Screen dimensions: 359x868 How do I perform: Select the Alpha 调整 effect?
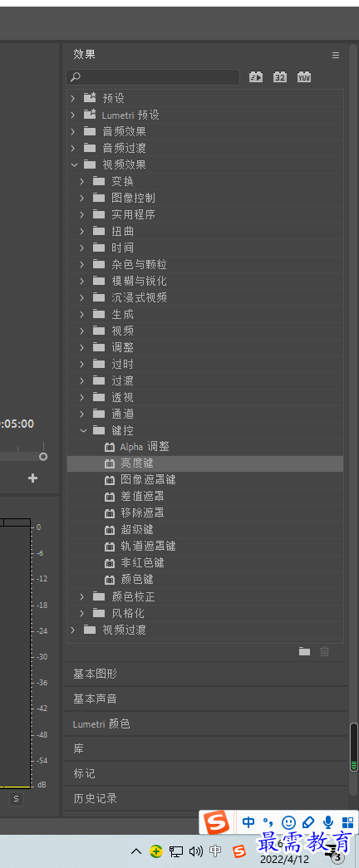pos(205,447)
